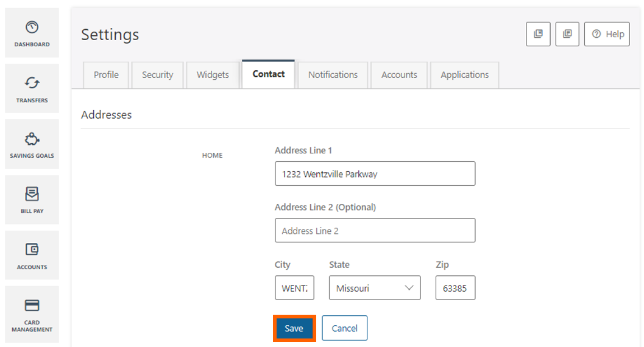Click the HOME address label
Image resolution: width=644 pixels, height=347 pixels.
click(x=213, y=155)
